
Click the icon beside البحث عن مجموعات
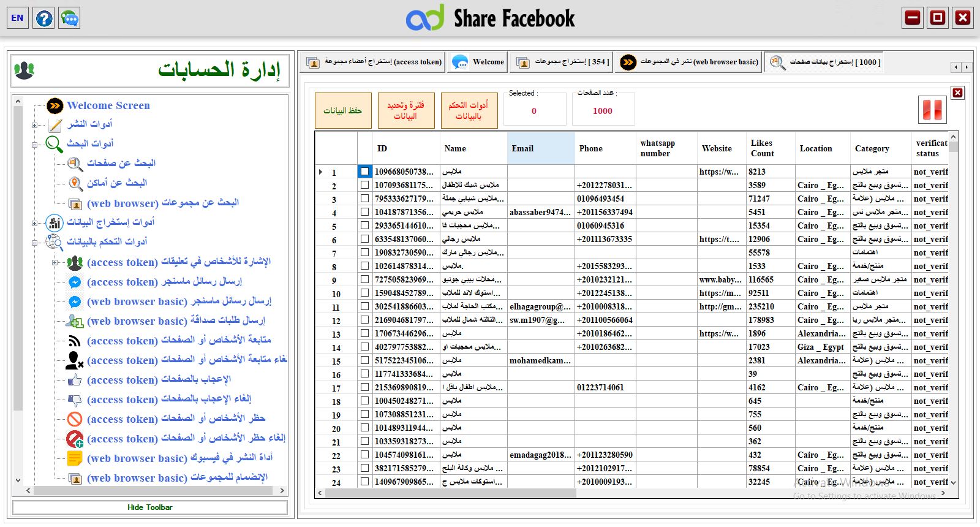75,203
